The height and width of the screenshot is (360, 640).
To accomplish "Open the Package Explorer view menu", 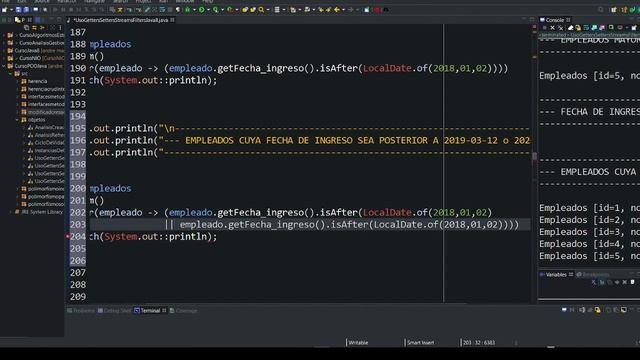I will tap(60, 28).
